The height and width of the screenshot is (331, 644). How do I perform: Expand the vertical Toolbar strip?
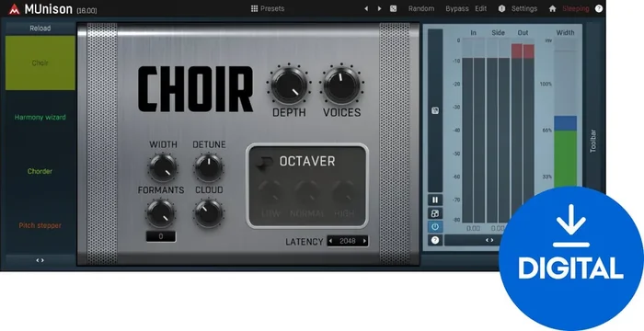click(592, 141)
